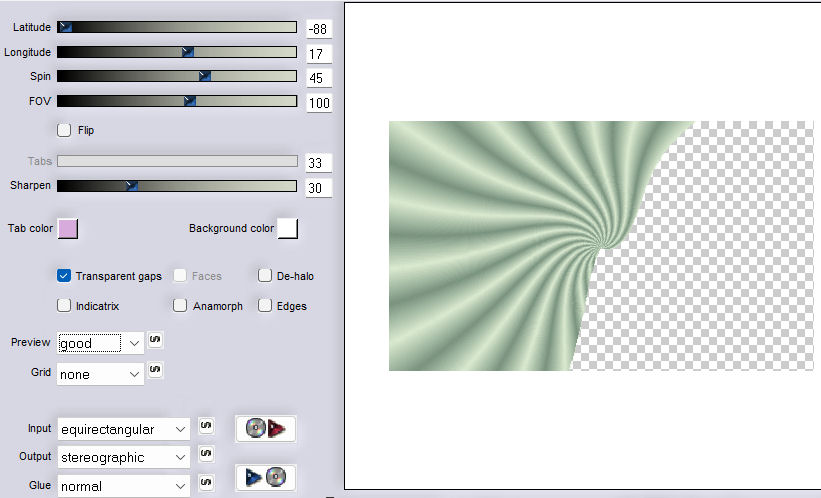Open the pink Tab color swatch
821x498 pixels.
point(68,229)
